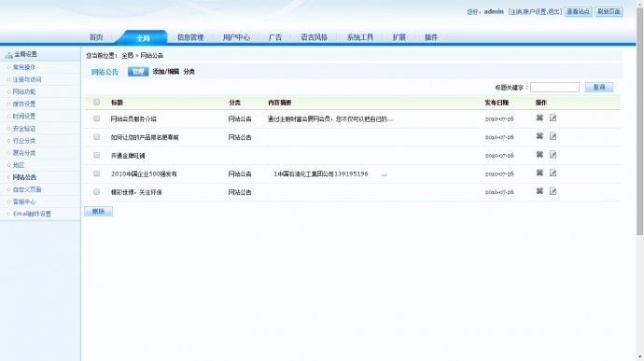Viewport: 644px width, 361px height.
Task: Click the 刷新页面 button
Action: coord(609,11)
